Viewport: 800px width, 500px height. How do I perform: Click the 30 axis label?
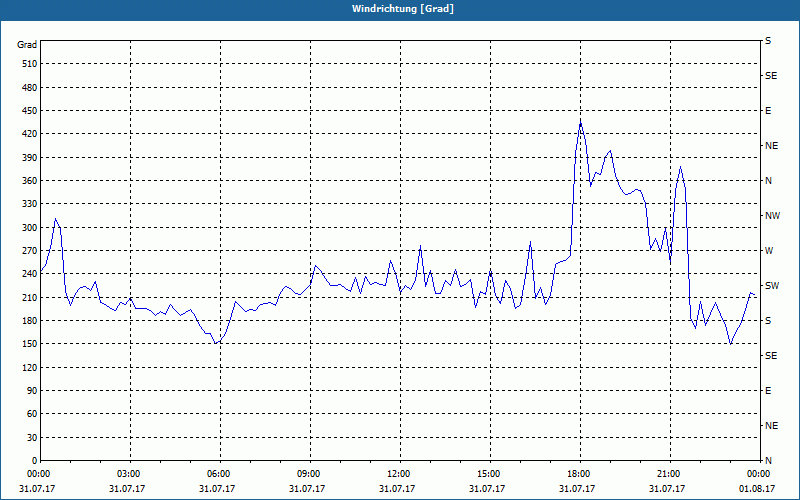(x=32, y=437)
